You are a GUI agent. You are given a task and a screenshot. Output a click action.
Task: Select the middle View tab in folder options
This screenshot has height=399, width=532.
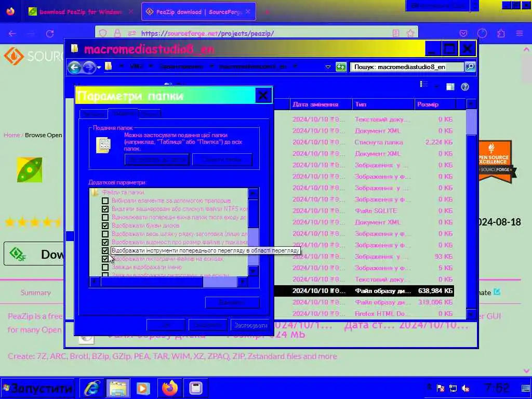click(123, 113)
